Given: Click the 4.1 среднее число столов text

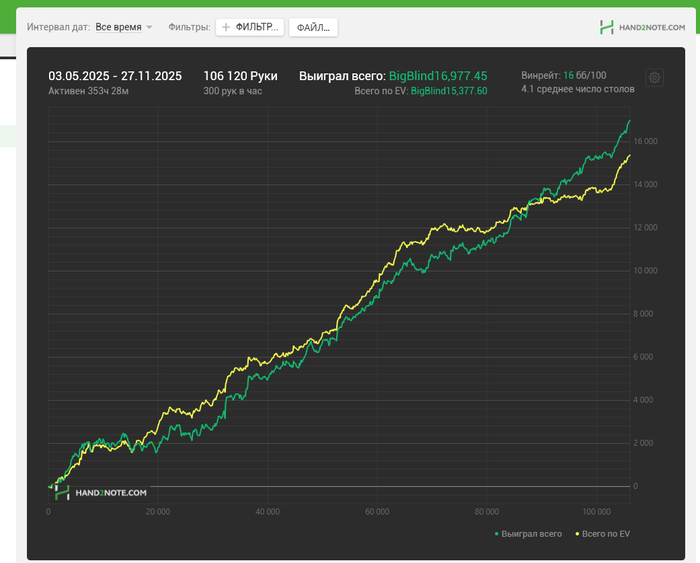Looking at the screenshot, I should (x=578, y=89).
